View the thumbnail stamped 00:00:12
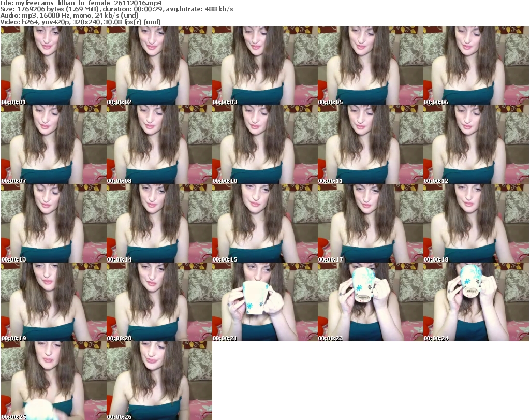This screenshot has width=530, height=420. 476,144
